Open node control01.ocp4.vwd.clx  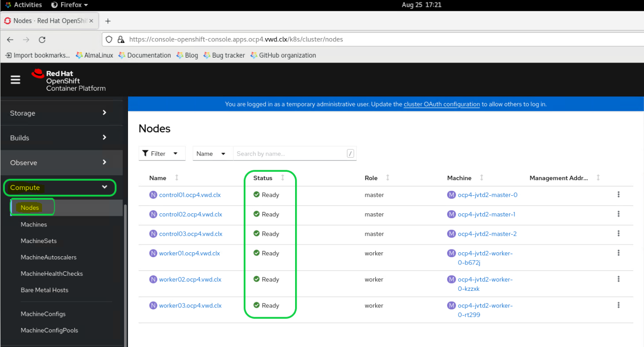(190, 195)
